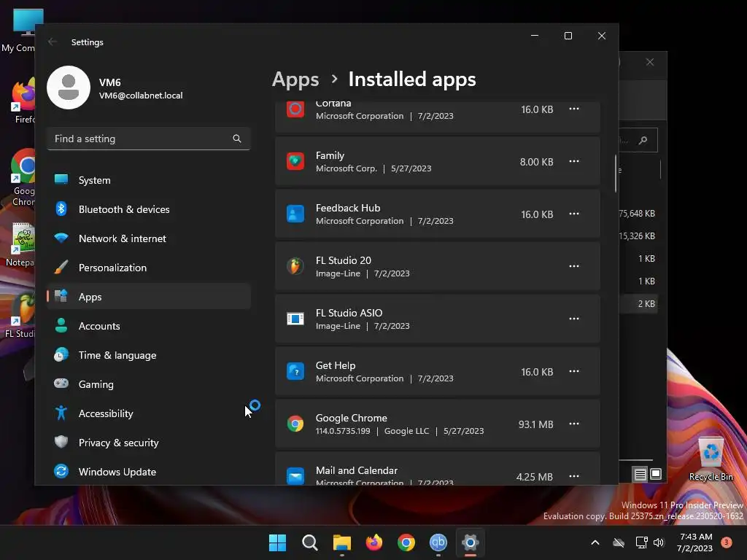Click the System monitor icon in sidebar
The width and height of the screenshot is (747, 560).
pos(61,179)
